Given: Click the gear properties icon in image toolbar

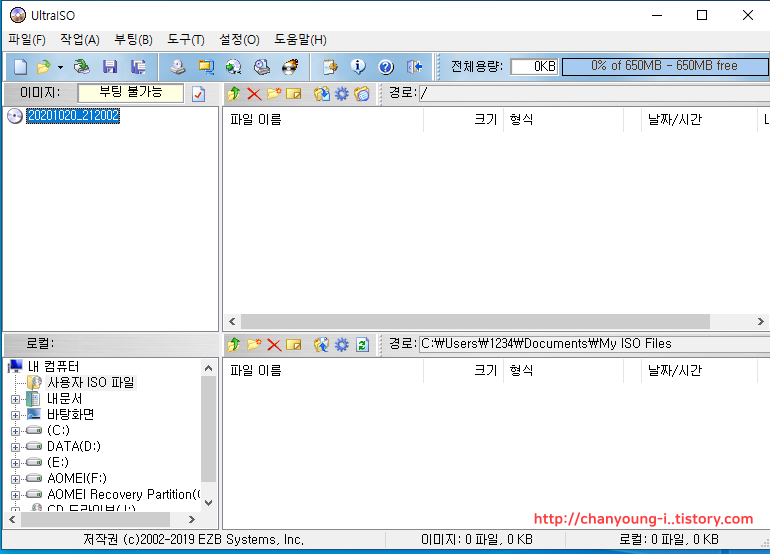Looking at the screenshot, I should click(342, 93).
